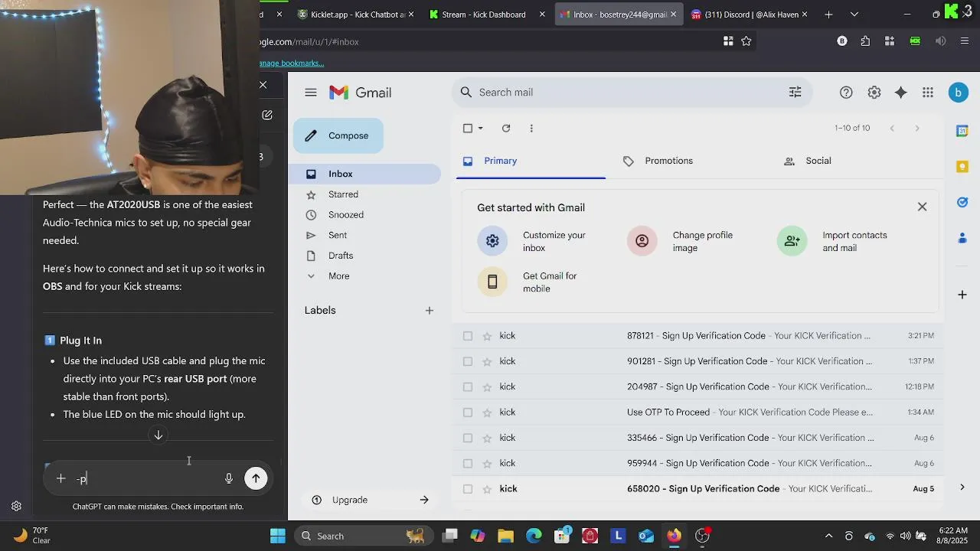Open Google Keep side panel icon

coord(962,167)
